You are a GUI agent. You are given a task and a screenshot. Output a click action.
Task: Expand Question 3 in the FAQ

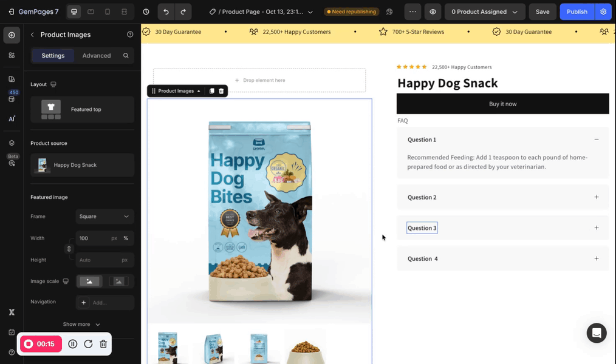(x=597, y=227)
